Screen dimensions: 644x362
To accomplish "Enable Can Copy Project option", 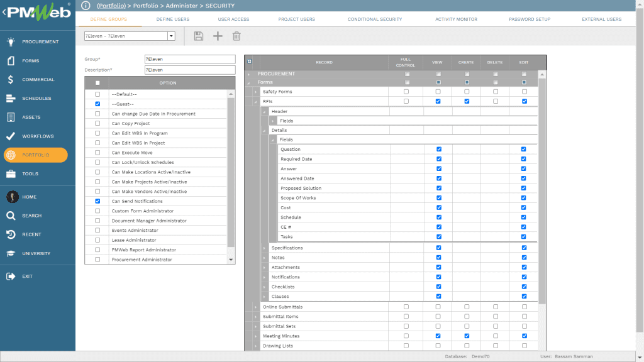I will click(97, 123).
